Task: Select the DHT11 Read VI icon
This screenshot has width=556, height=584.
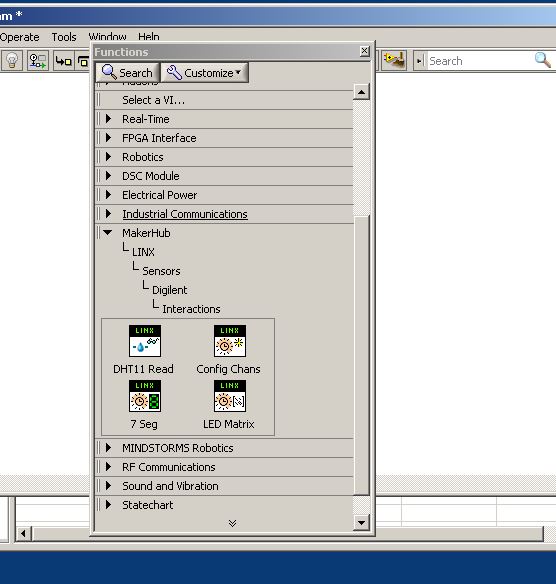Action: pyautogui.click(x=145, y=341)
